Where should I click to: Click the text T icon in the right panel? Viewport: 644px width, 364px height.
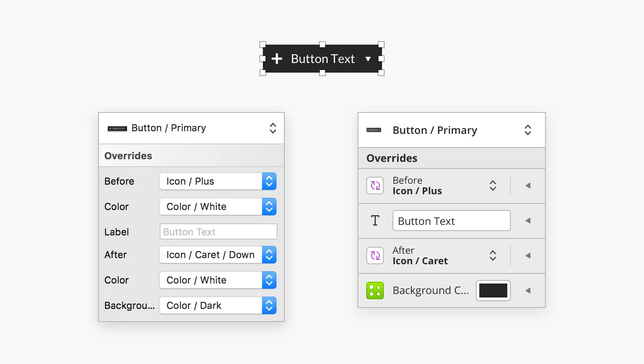point(375,220)
